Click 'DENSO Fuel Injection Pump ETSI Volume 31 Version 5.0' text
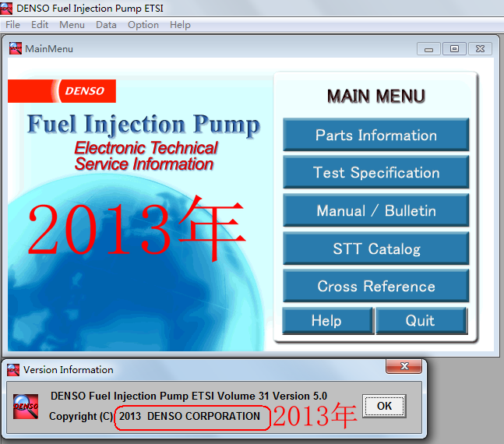 click(x=189, y=396)
